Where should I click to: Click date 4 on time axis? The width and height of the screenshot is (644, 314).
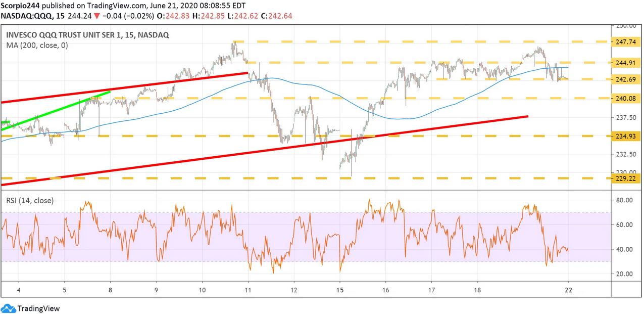click(x=19, y=289)
